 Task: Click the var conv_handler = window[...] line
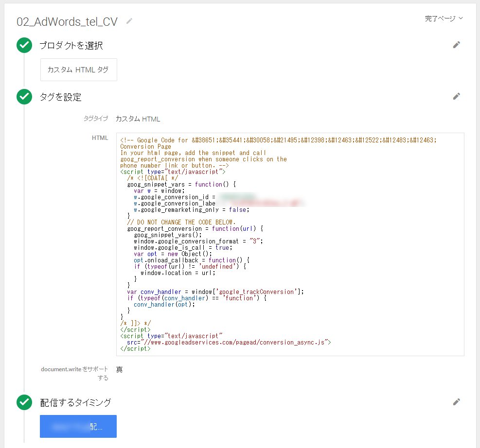coord(215,292)
